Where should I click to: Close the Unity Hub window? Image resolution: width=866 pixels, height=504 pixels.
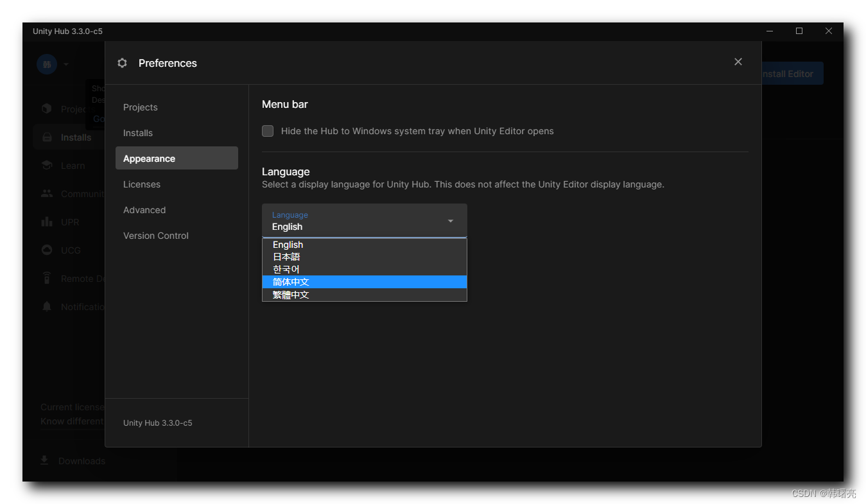pyautogui.click(x=829, y=31)
